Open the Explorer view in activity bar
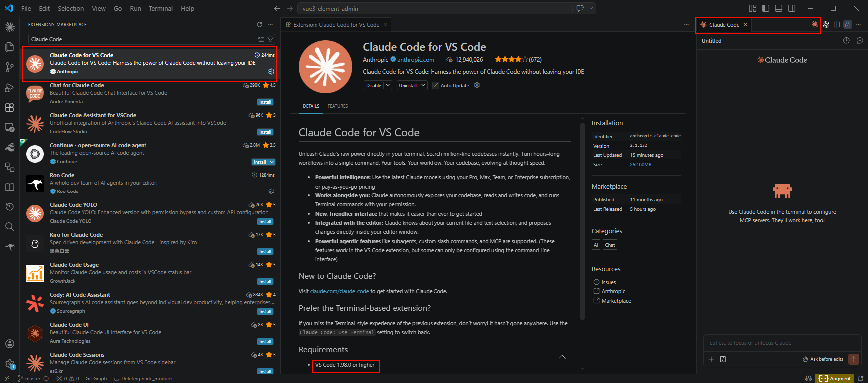 (x=10, y=47)
